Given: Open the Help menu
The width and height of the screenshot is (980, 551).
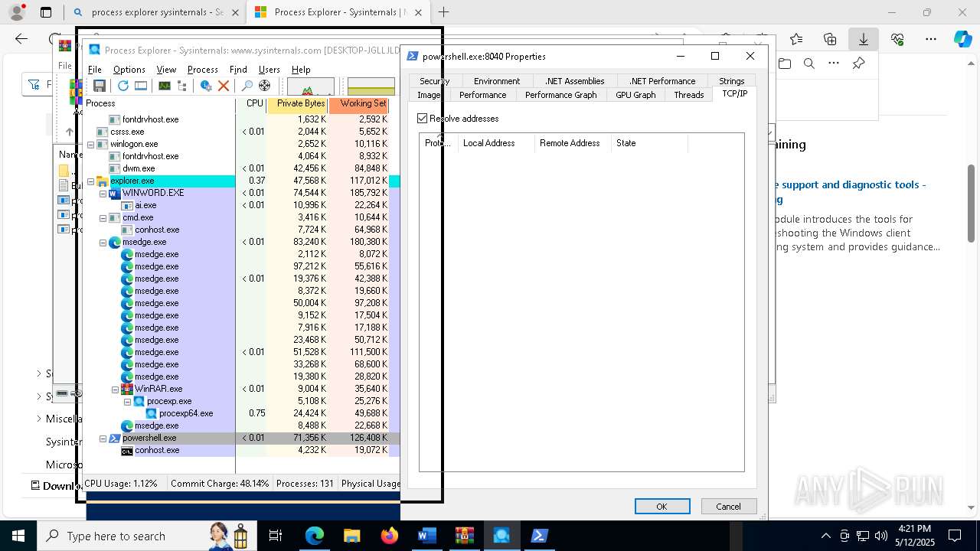Looking at the screenshot, I should click(x=301, y=70).
